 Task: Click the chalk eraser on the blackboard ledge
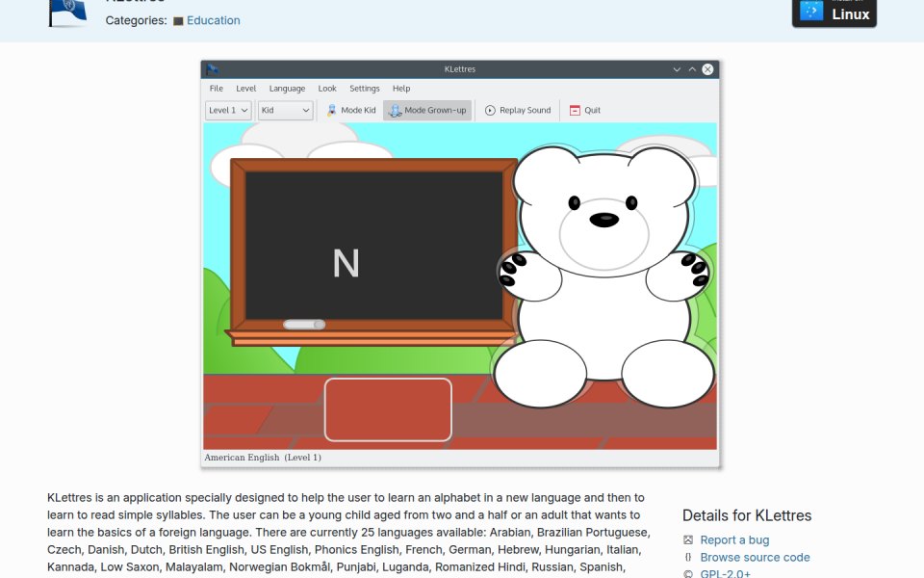[304, 325]
